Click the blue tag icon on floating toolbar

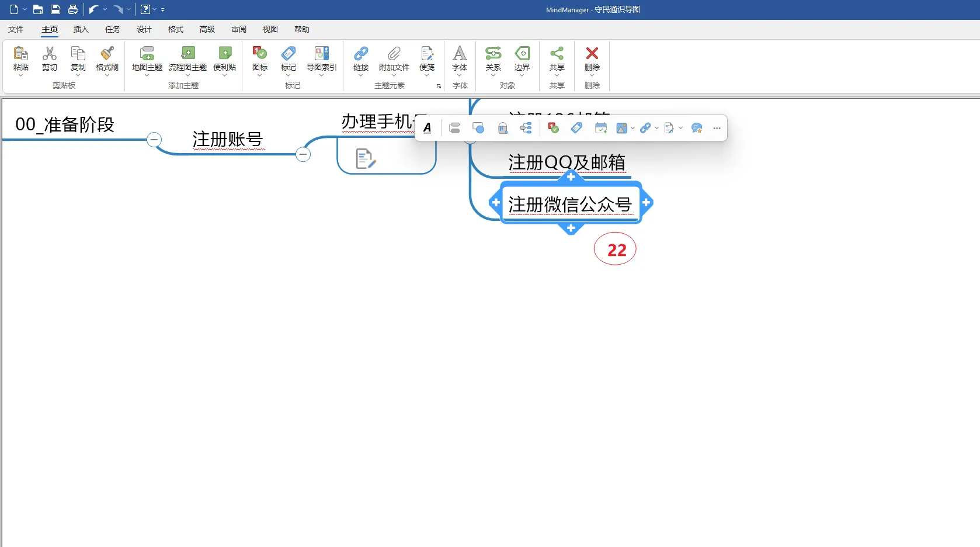pos(576,128)
